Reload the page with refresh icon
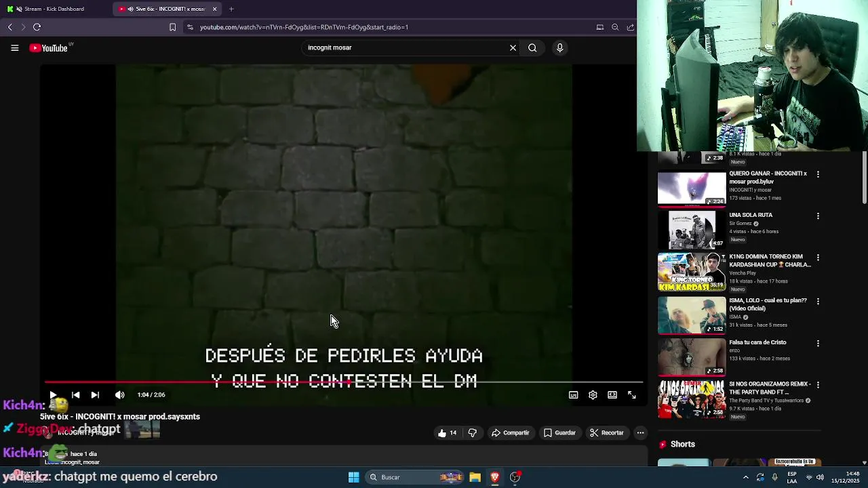Viewport: 868px width, 488px height. pos(37,27)
